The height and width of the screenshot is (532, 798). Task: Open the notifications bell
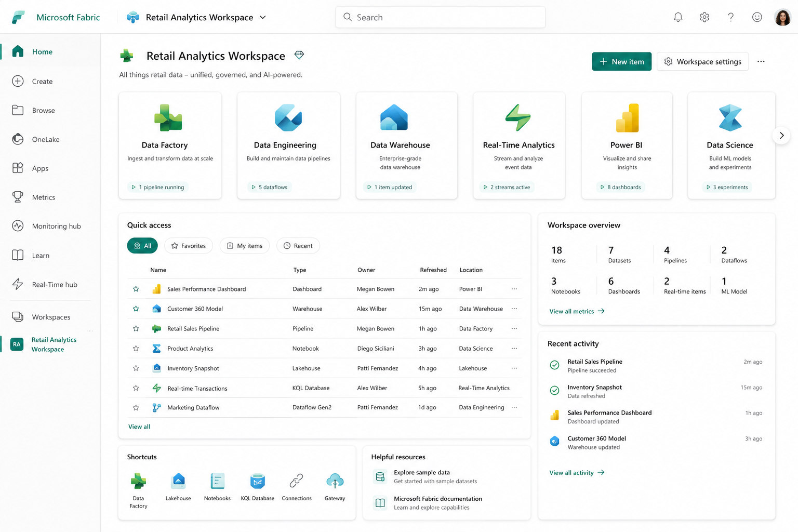pyautogui.click(x=678, y=17)
